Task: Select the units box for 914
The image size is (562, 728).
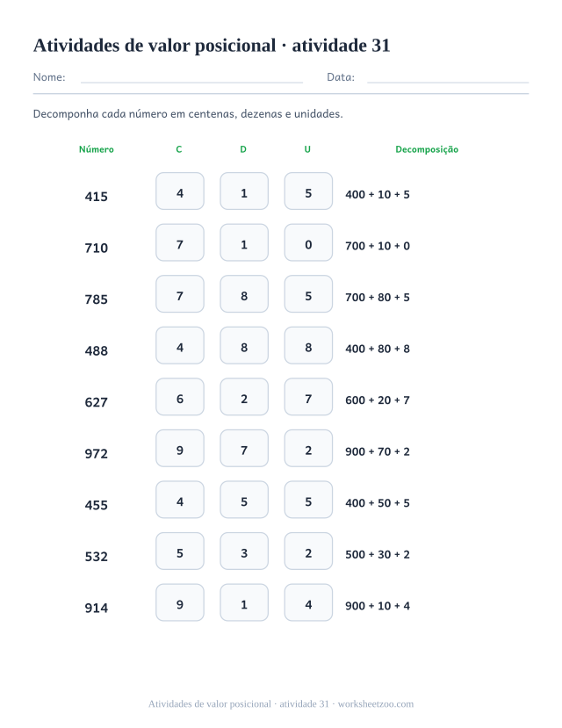Action: click(x=308, y=602)
